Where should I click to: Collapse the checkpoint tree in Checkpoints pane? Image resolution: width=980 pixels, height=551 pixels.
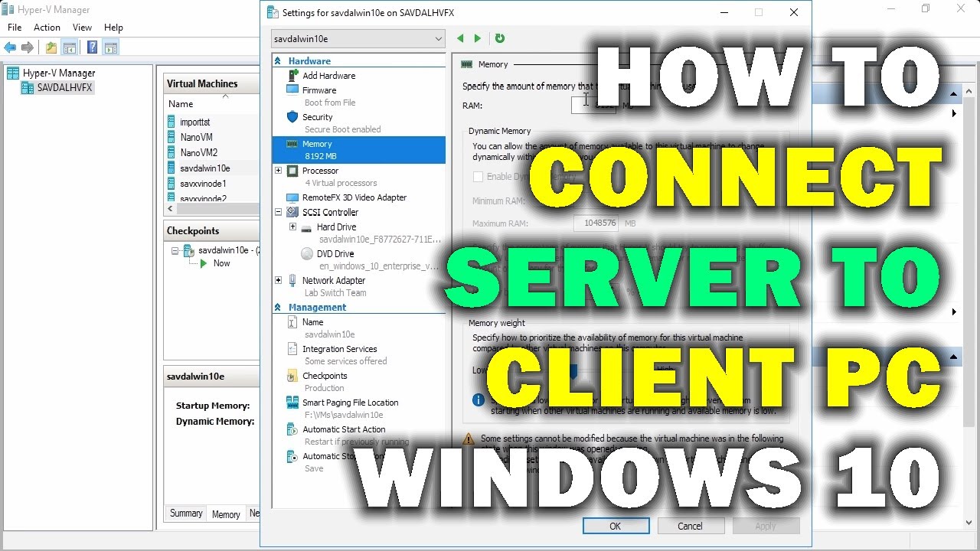pyautogui.click(x=175, y=250)
